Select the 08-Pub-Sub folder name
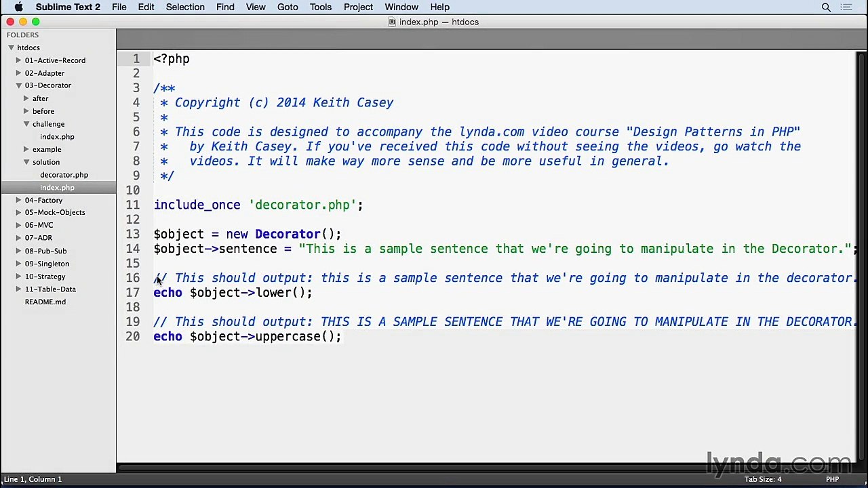This screenshot has width=868, height=488. (x=45, y=251)
